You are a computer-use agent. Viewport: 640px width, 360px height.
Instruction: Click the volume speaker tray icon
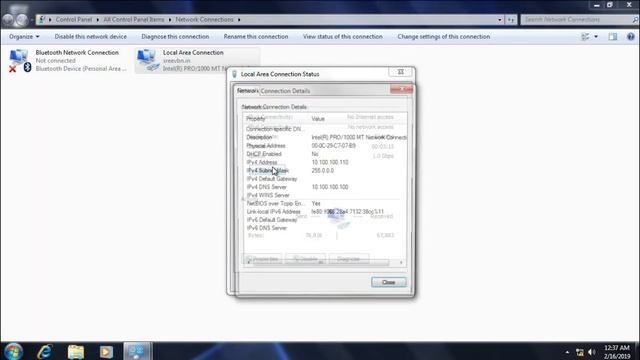click(x=592, y=352)
